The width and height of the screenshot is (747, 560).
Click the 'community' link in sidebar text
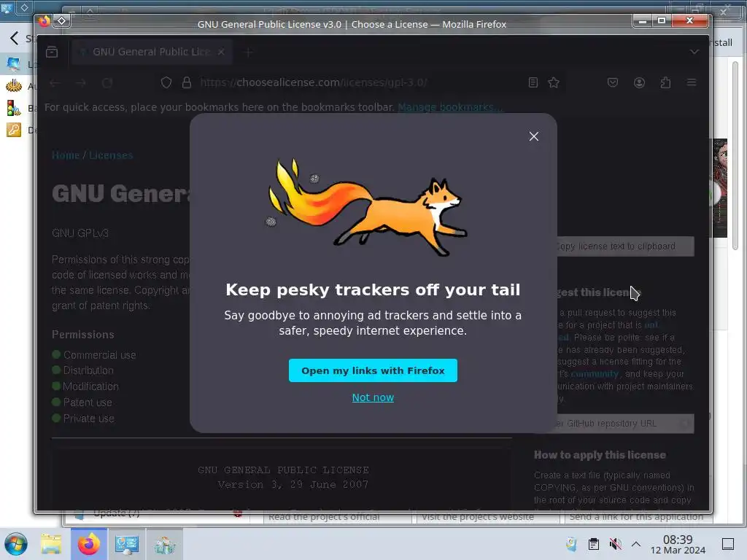pos(595,374)
